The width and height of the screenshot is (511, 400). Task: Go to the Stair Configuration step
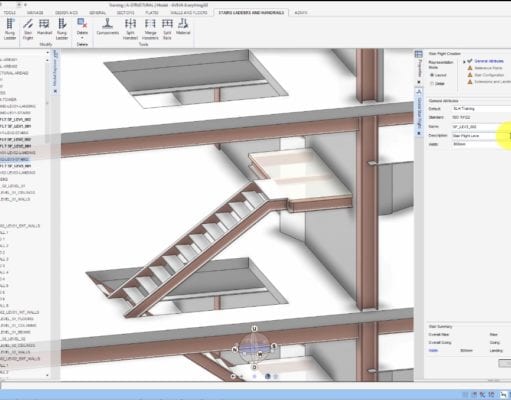(x=489, y=75)
